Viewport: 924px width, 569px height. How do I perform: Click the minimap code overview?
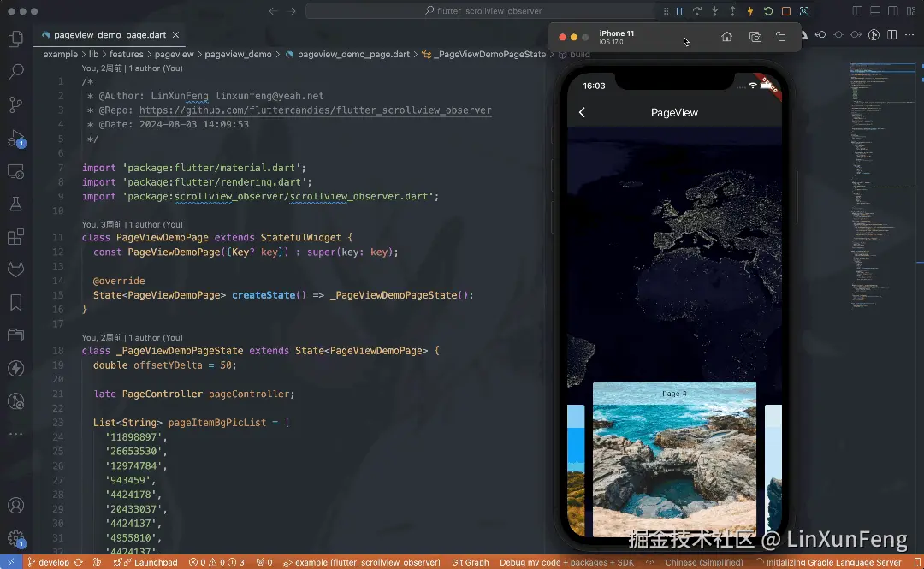[x=883, y=186]
